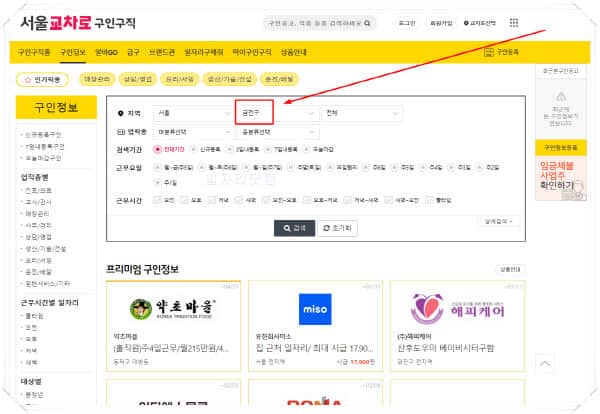Viewport: 600px width, 414px height.
Task: Select the 운전/배달 yellow category pill
Action: coord(279,79)
